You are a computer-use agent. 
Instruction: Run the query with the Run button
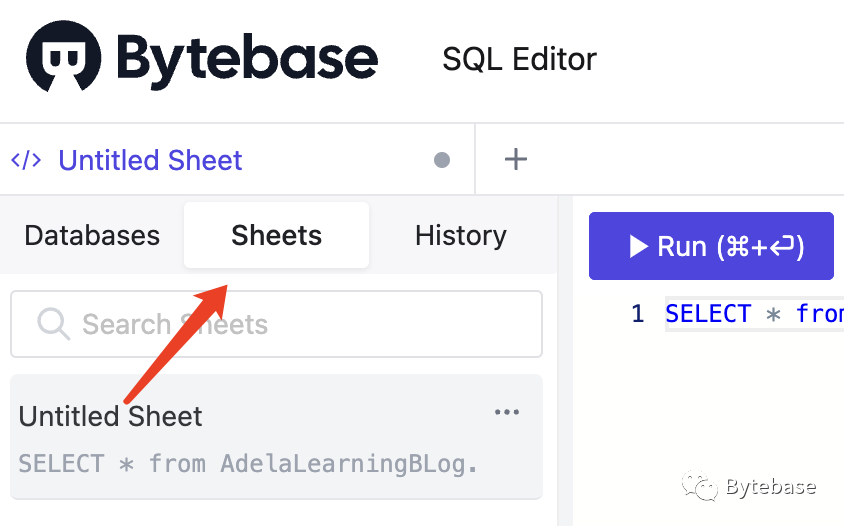click(711, 246)
